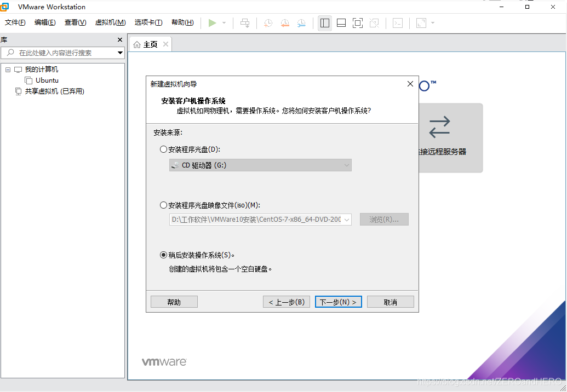Image resolution: width=567 pixels, height=392 pixels.
Task: Click the console view toolbar icon
Action: pyautogui.click(x=398, y=23)
